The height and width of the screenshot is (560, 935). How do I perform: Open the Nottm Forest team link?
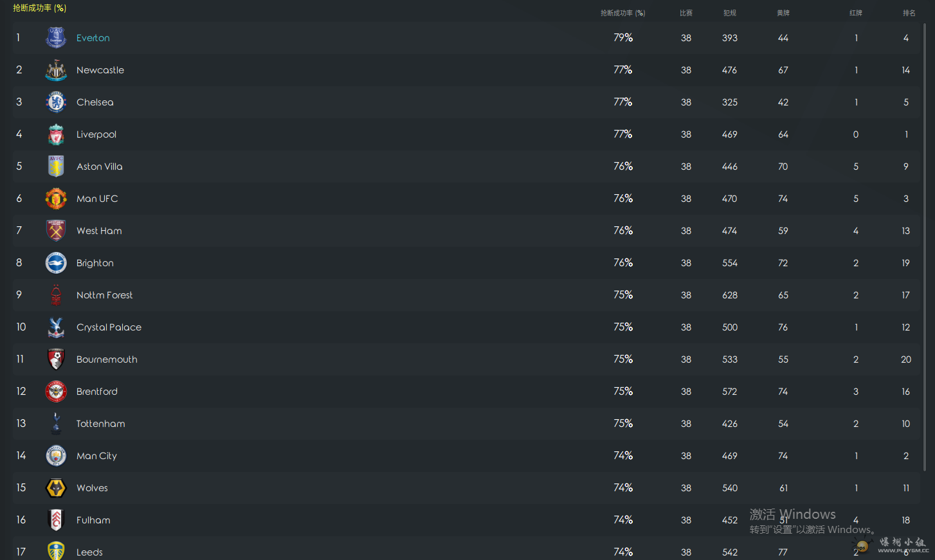click(104, 295)
